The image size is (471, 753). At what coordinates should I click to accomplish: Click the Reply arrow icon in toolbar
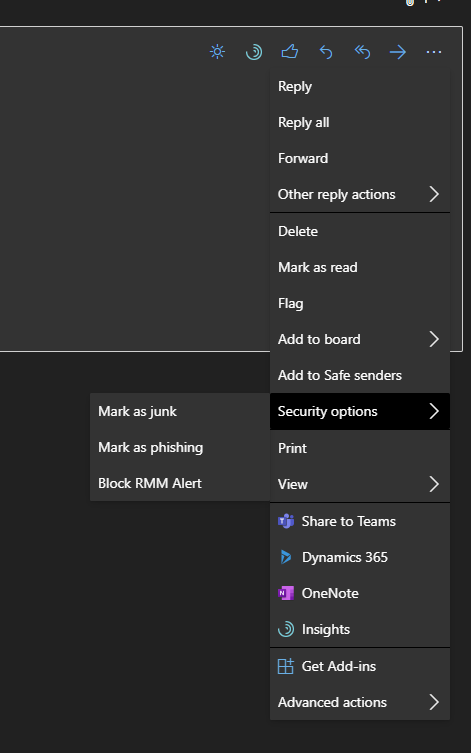326,51
